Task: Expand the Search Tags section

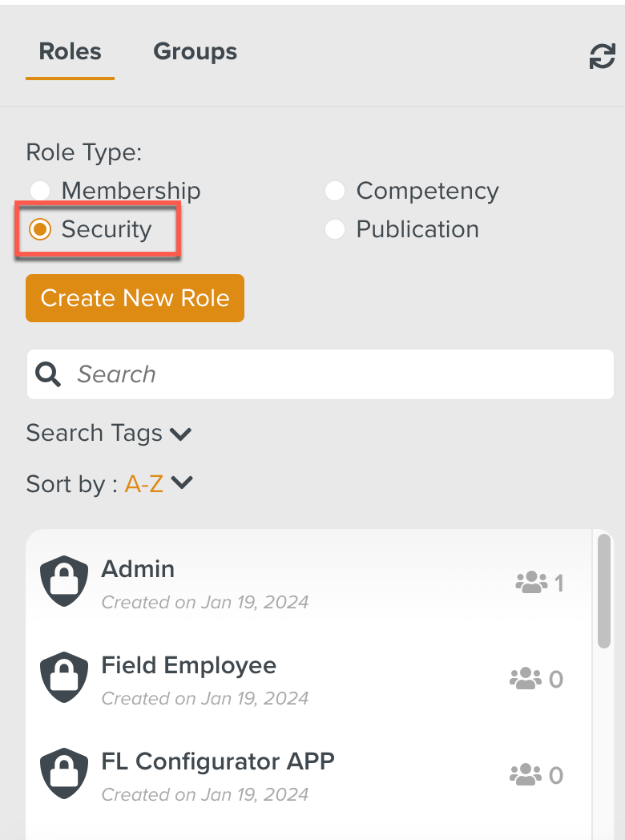Action: click(x=110, y=433)
